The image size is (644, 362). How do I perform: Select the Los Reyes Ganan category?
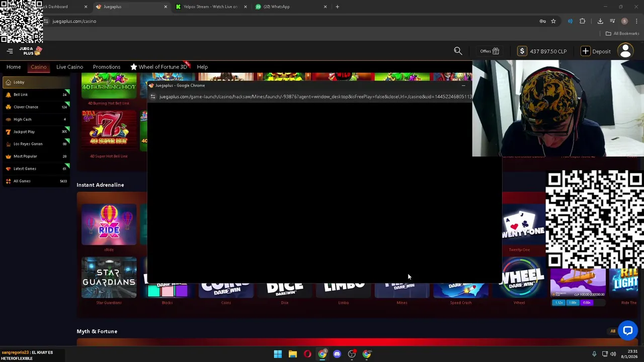click(36, 144)
